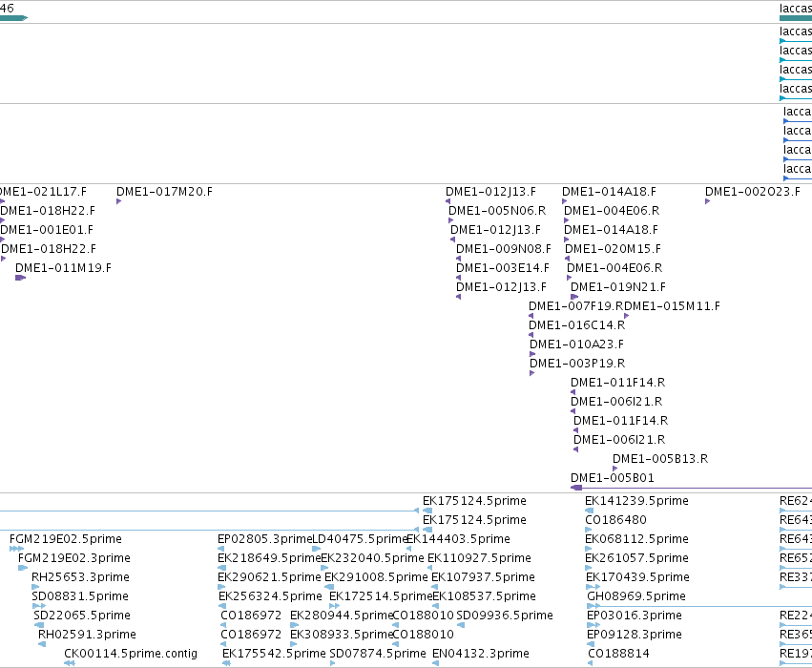812x668 pixels.
Task: Select the EK280944.5prime EST label
Action: (x=342, y=616)
